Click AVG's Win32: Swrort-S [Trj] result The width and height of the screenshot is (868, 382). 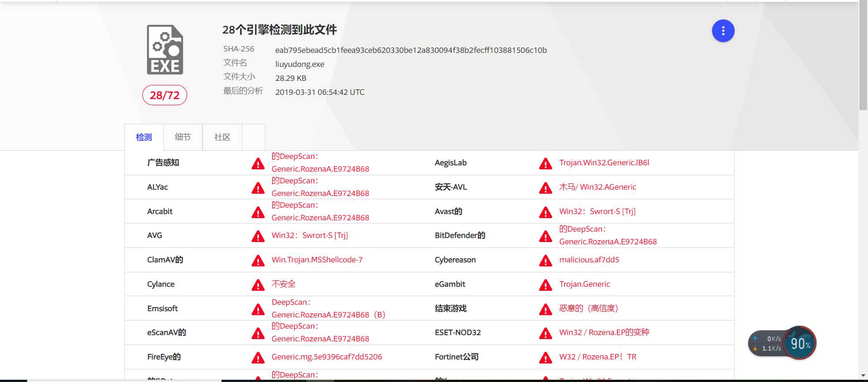click(x=310, y=235)
